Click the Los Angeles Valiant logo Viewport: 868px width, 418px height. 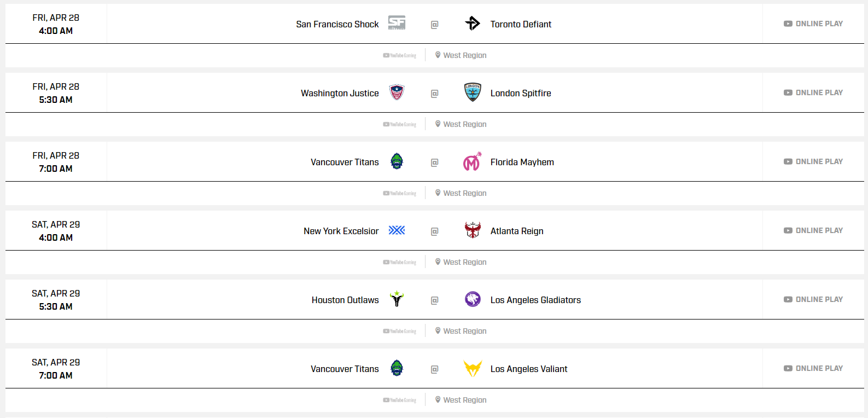(x=473, y=368)
